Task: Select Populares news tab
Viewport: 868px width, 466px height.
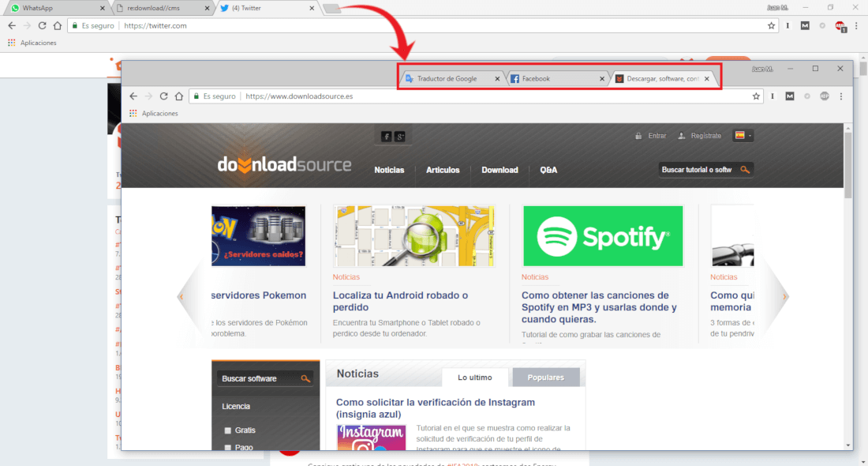Action: (546, 378)
